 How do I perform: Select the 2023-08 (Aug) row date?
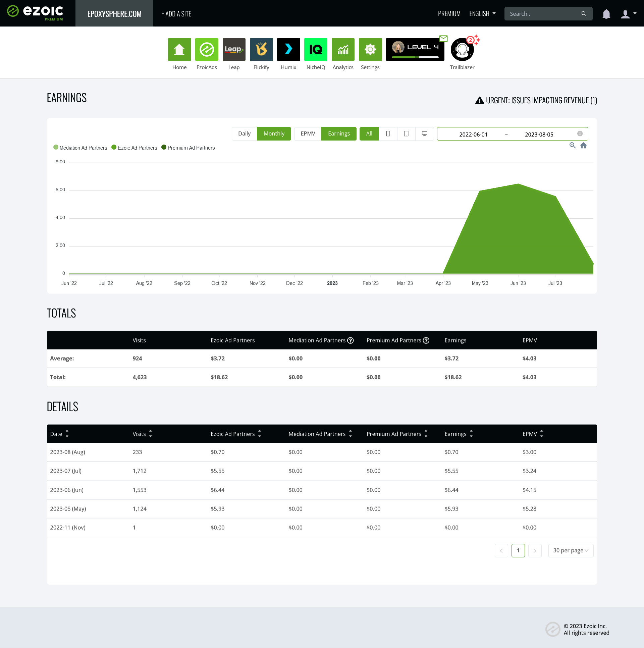point(67,452)
